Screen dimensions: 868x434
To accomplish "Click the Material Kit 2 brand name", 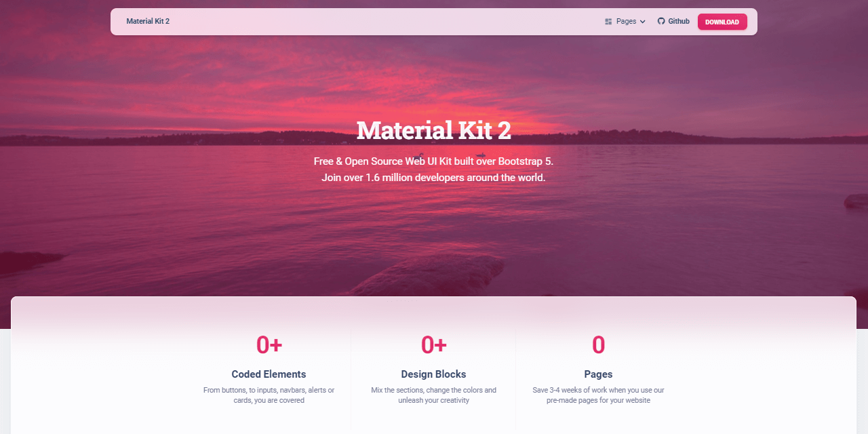I will [148, 21].
